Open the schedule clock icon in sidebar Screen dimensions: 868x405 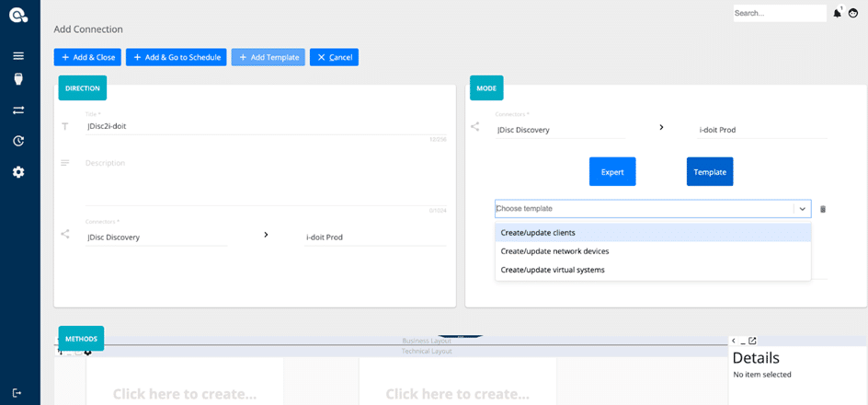pos(18,141)
